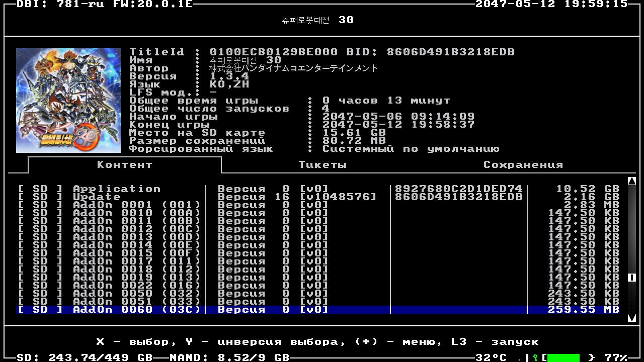644x362 pixels.
Task: Click the 32°C temperature indicator
Action: pyautogui.click(x=491, y=357)
